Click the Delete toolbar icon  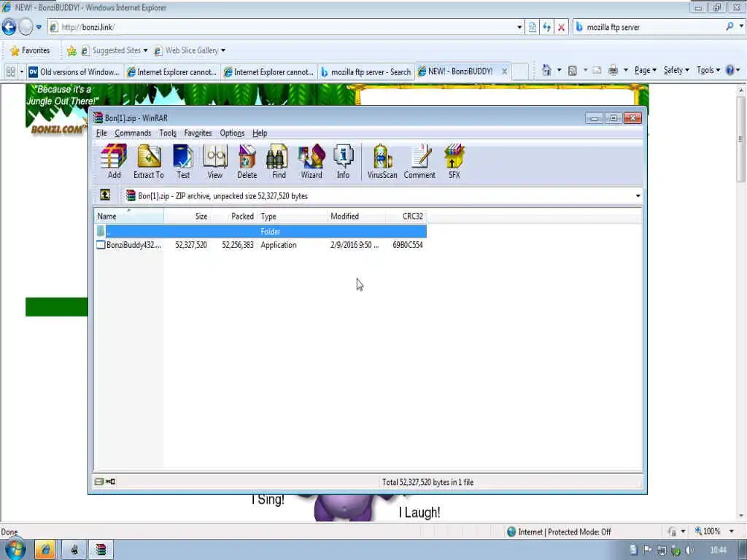pos(247,161)
